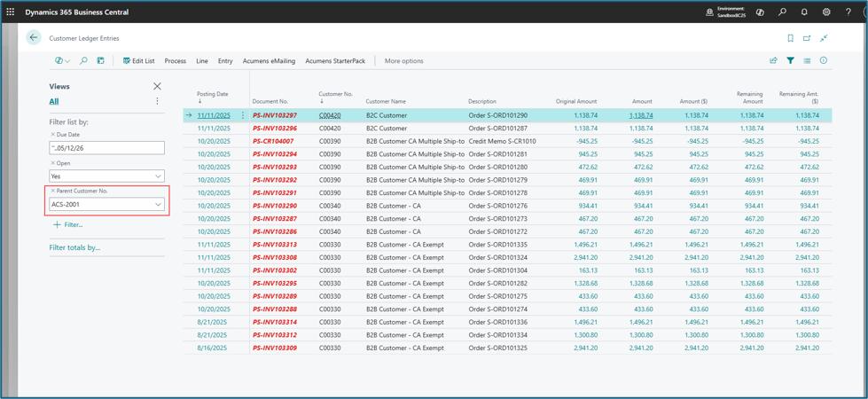This screenshot has width=868, height=399.
Task: Open the Help question mark menu
Action: 848,12
